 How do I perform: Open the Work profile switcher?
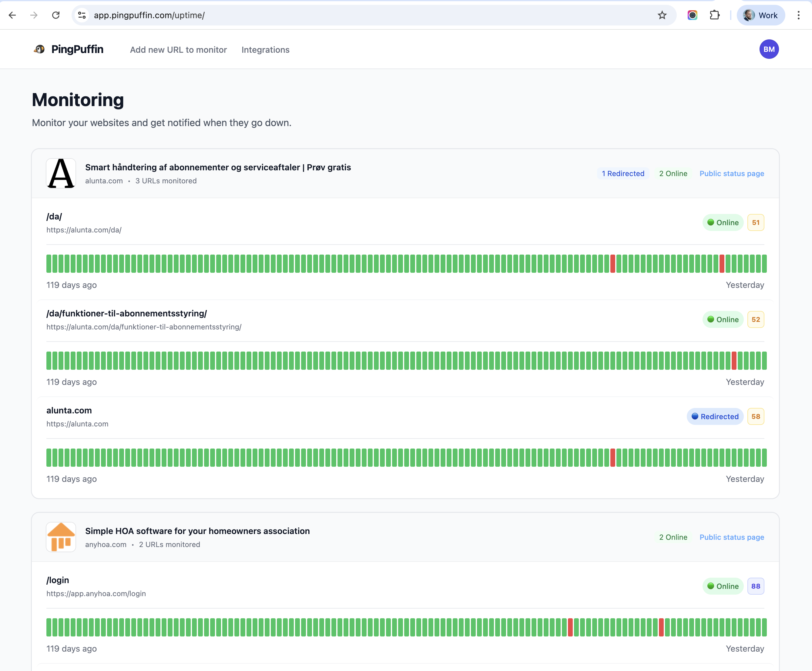click(760, 15)
